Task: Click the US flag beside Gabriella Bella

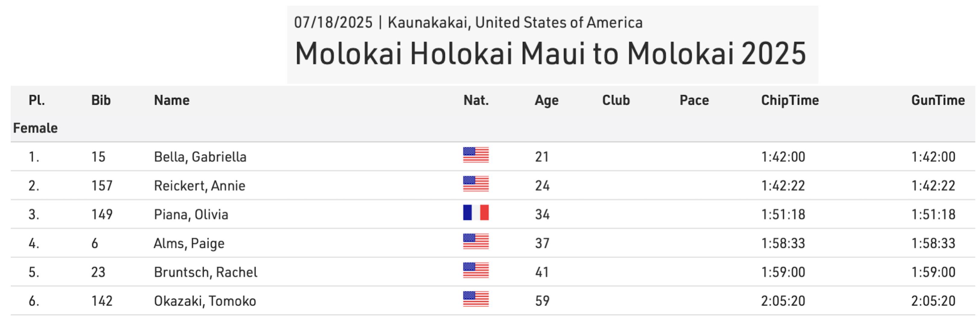Action: [476, 155]
